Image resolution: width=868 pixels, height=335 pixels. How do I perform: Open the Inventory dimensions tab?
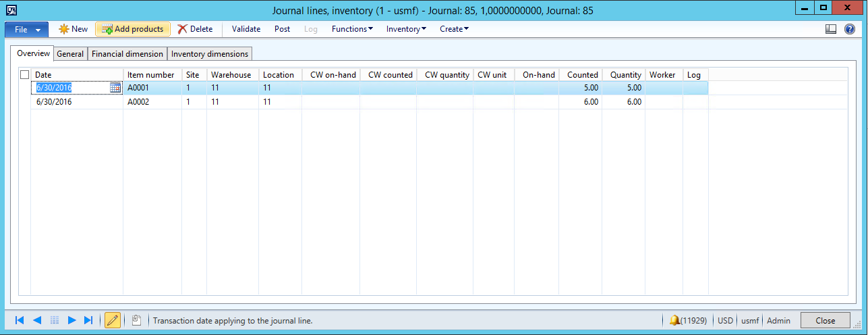pos(210,54)
